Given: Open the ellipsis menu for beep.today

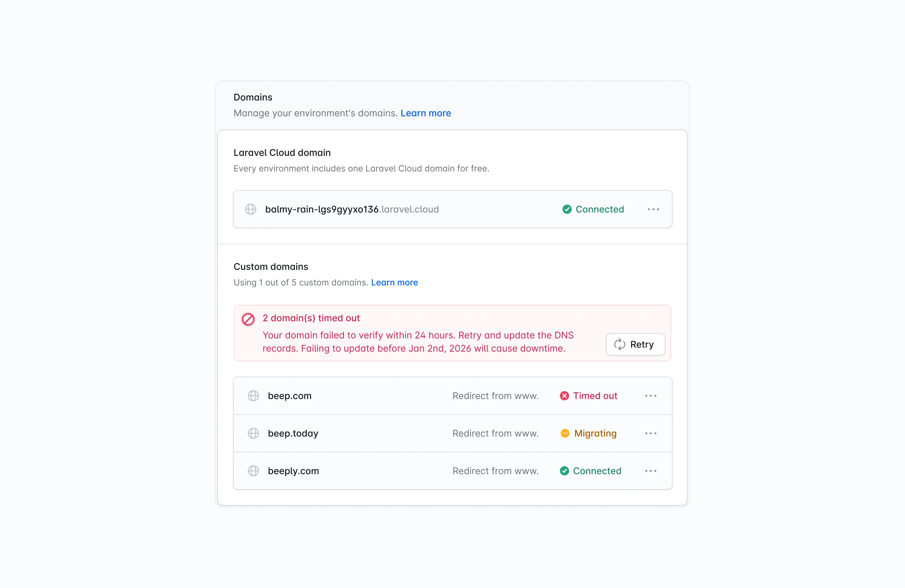Looking at the screenshot, I should pyautogui.click(x=651, y=433).
